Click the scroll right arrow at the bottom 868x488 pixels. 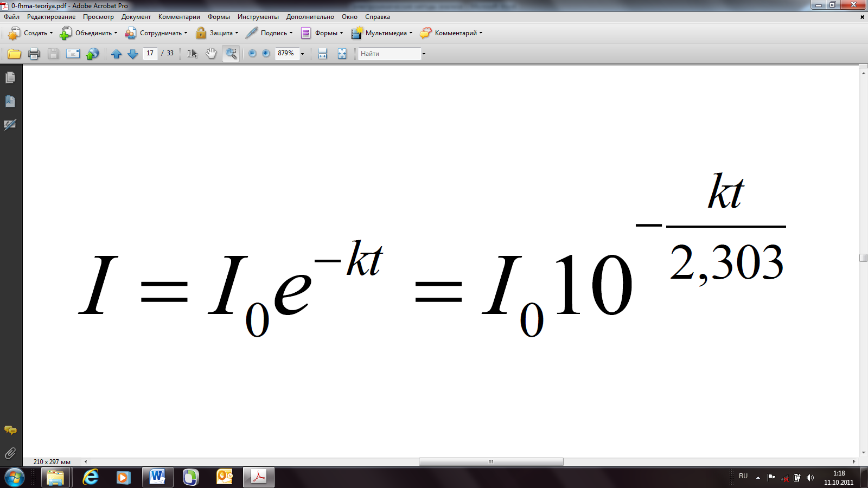pos(854,462)
